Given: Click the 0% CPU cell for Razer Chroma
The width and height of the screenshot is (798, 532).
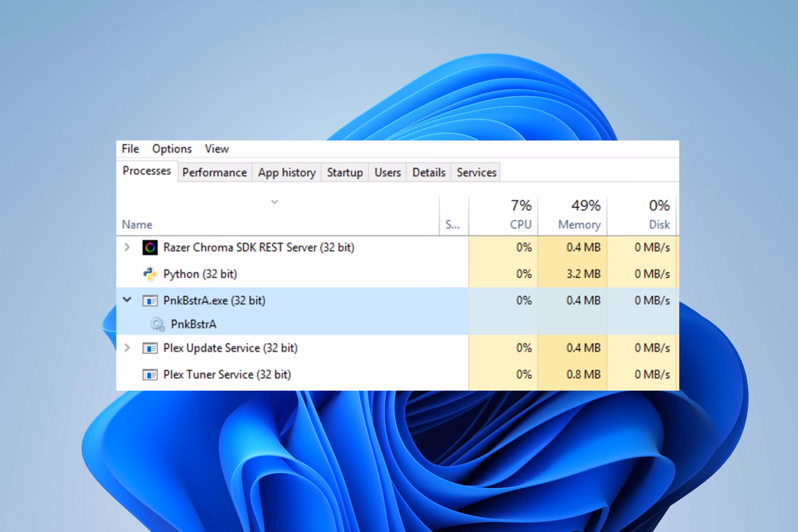Looking at the screenshot, I should [x=503, y=248].
